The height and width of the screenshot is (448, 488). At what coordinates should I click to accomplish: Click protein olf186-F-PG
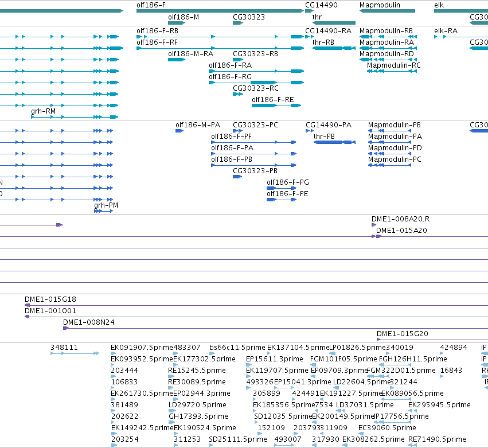(287, 182)
